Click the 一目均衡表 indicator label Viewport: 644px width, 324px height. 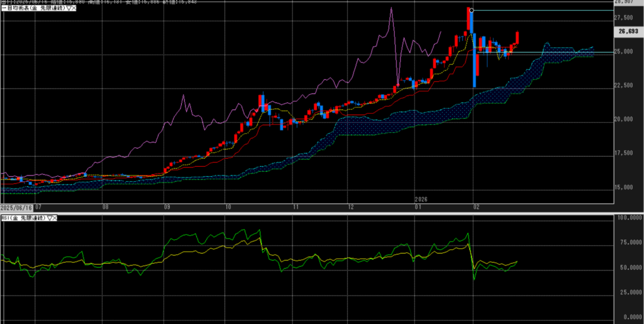[31, 7]
